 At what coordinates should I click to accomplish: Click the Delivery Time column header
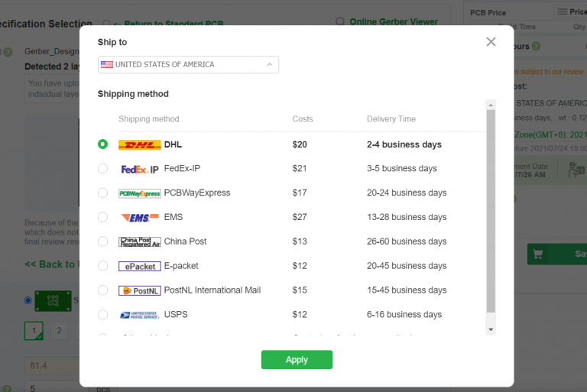pos(391,119)
